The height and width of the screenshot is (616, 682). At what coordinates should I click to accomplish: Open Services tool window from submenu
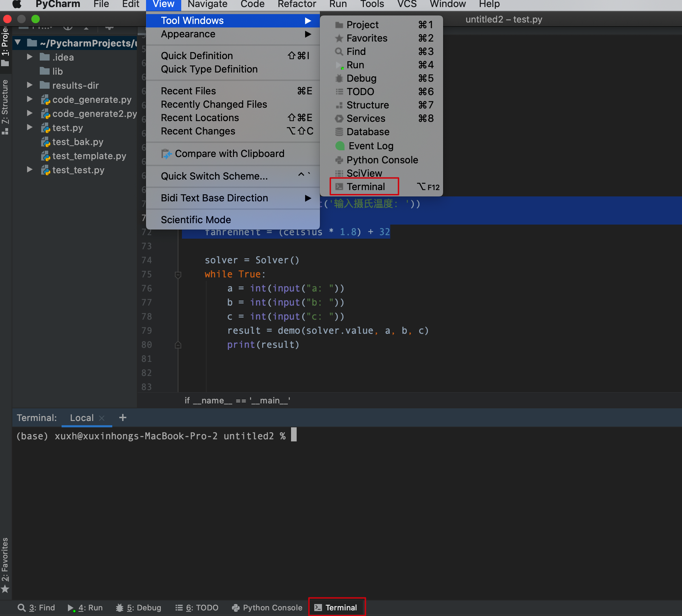point(381,118)
